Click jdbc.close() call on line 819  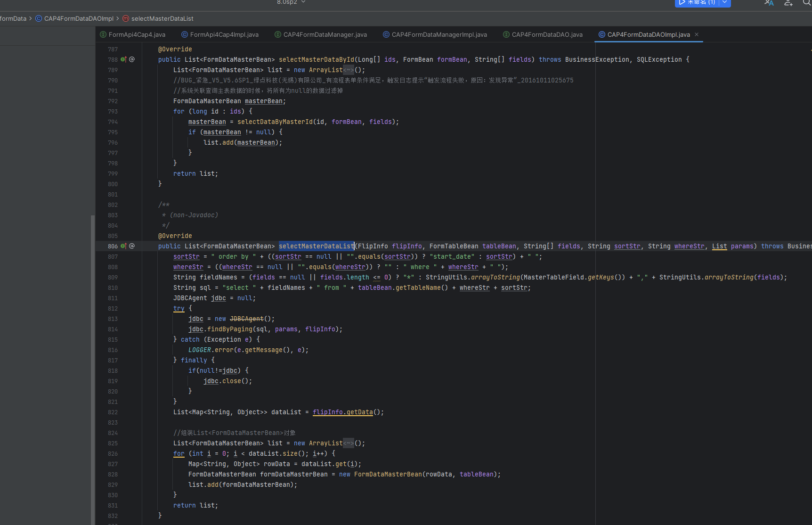[228, 381]
